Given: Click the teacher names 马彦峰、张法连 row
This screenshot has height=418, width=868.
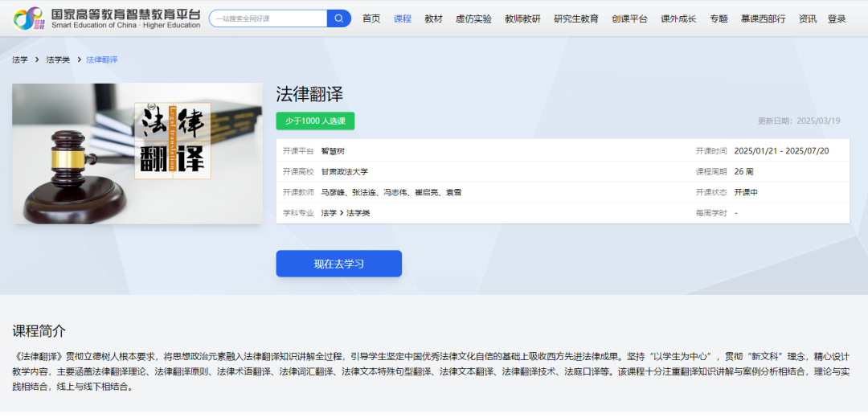Looking at the screenshot, I should [x=391, y=193].
